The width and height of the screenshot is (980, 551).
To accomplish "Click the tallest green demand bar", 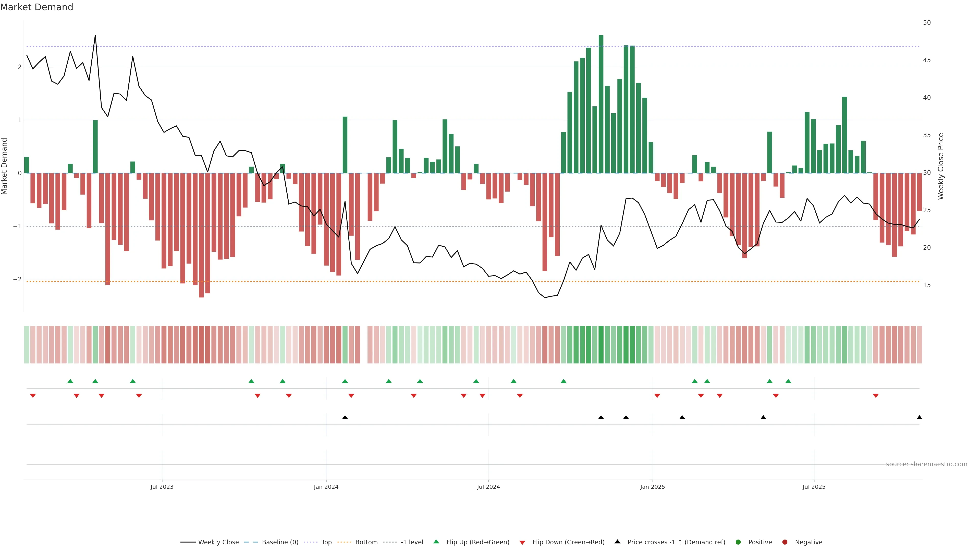I will point(601,104).
